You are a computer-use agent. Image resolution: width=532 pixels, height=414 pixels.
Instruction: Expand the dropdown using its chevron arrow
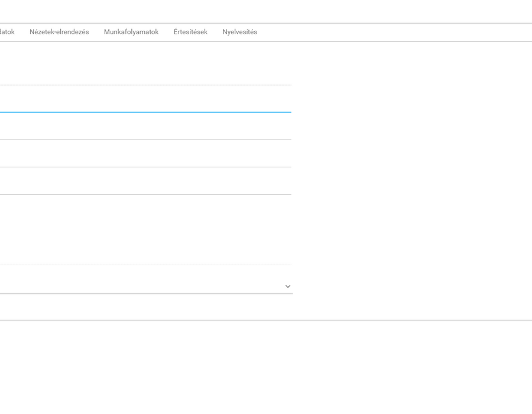point(288,286)
